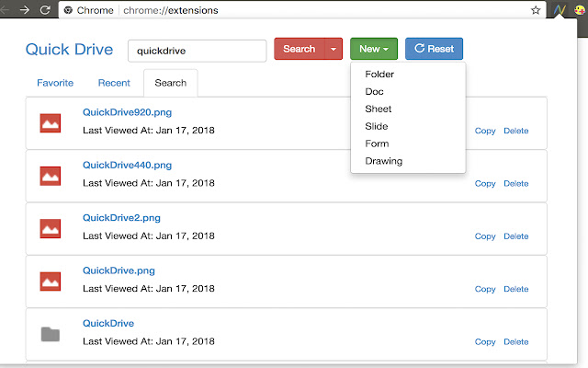The height and width of the screenshot is (368, 588).
Task: Click the blue Reset button
Action: [x=434, y=49]
